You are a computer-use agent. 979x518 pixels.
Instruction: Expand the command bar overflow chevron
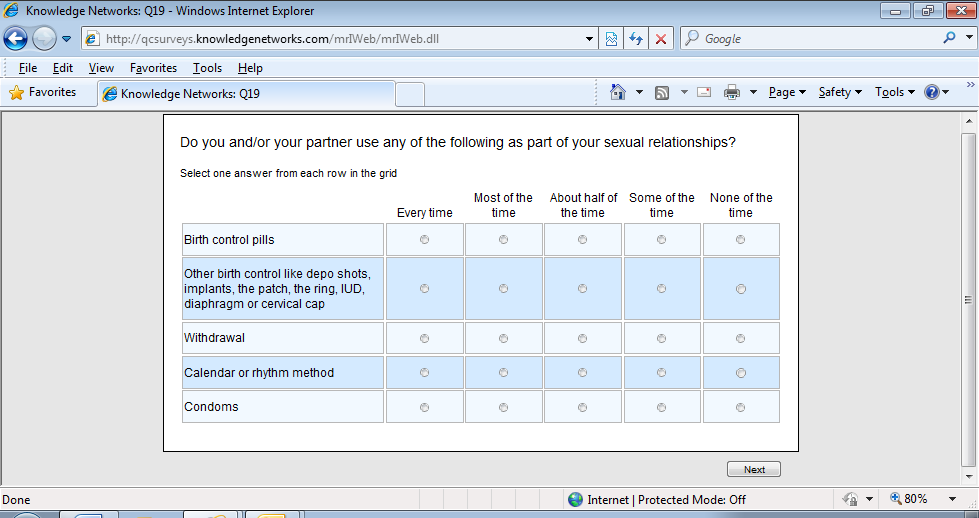[x=970, y=84]
